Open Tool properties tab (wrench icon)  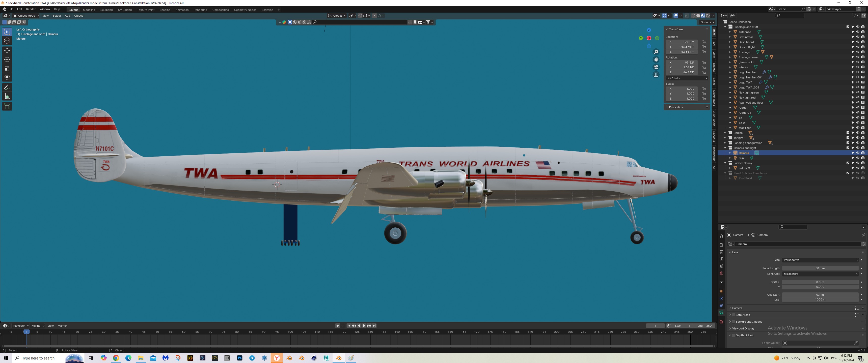point(721,236)
